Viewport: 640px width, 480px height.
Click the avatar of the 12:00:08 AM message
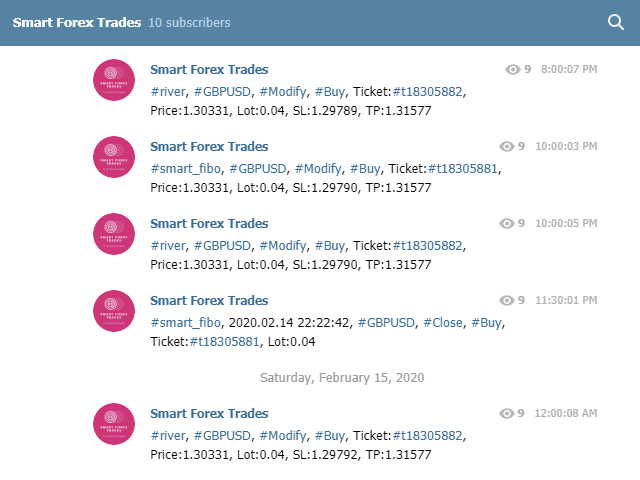[x=114, y=424]
